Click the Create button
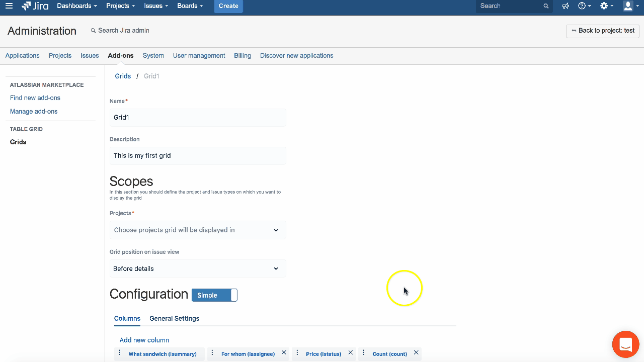This screenshot has width=644, height=362. 228,6
